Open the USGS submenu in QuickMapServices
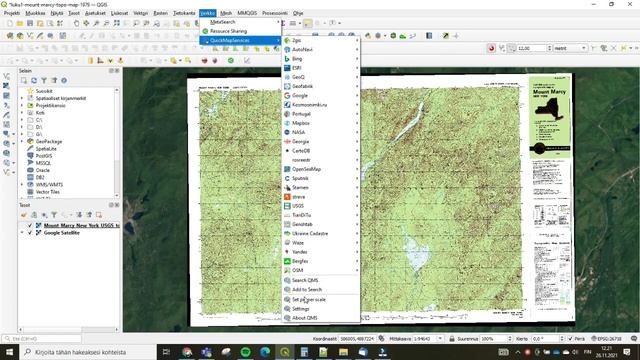 pyautogui.click(x=321, y=206)
